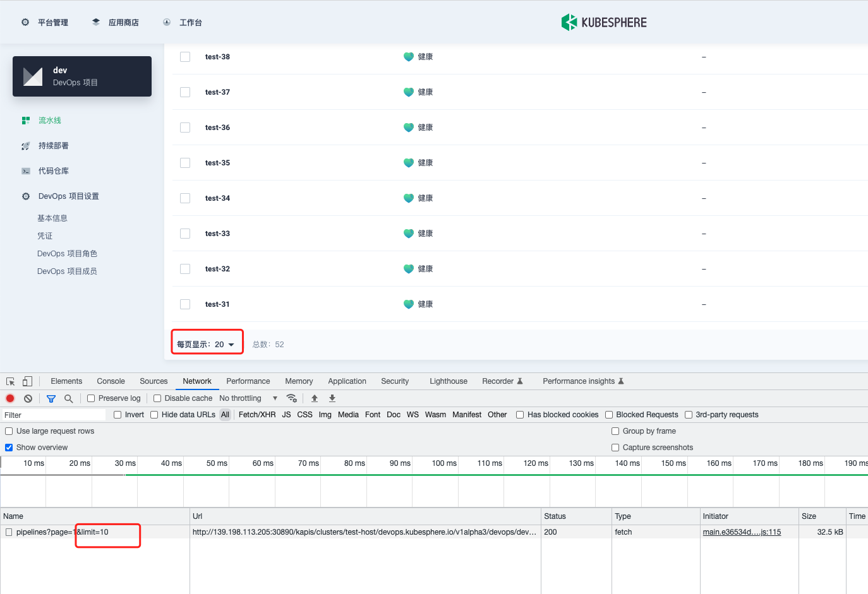The height and width of the screenshot is (594, 868).
Task: Expand more network conditions with the chevron
Action: coord(275,398)
